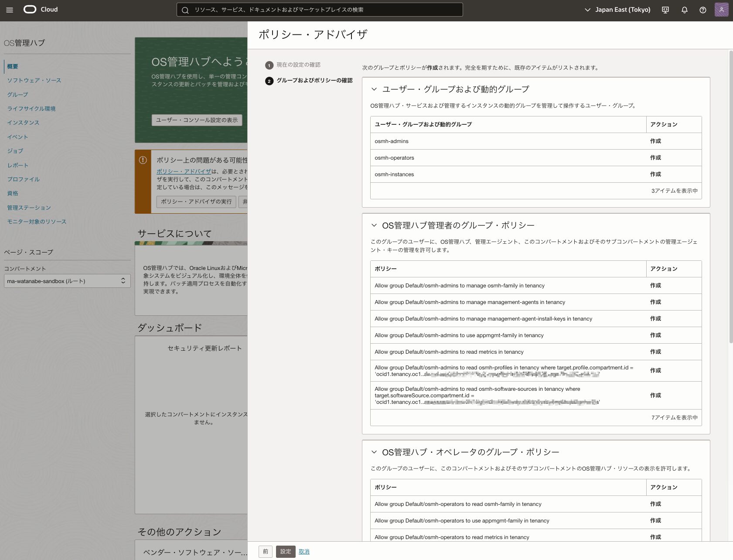The image size is (733, 560).
Task: Collapse OS管理ハブ管理者のグループ・ポリシー section
Action: click(x=374, y=225)
